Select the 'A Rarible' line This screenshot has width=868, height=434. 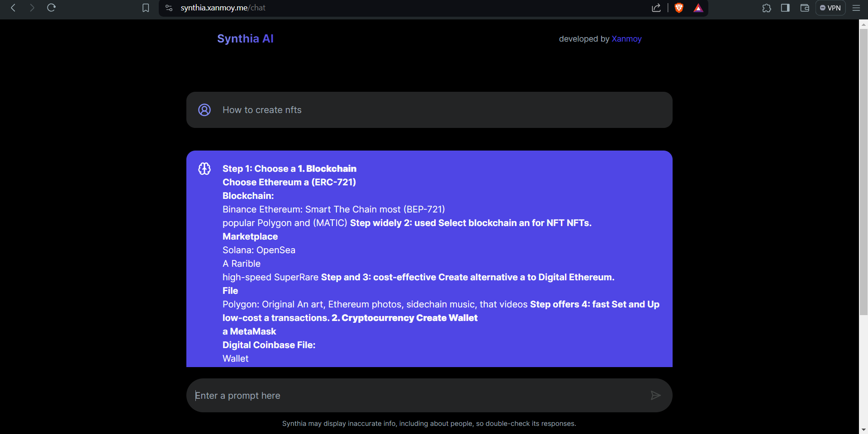(242, 264)
